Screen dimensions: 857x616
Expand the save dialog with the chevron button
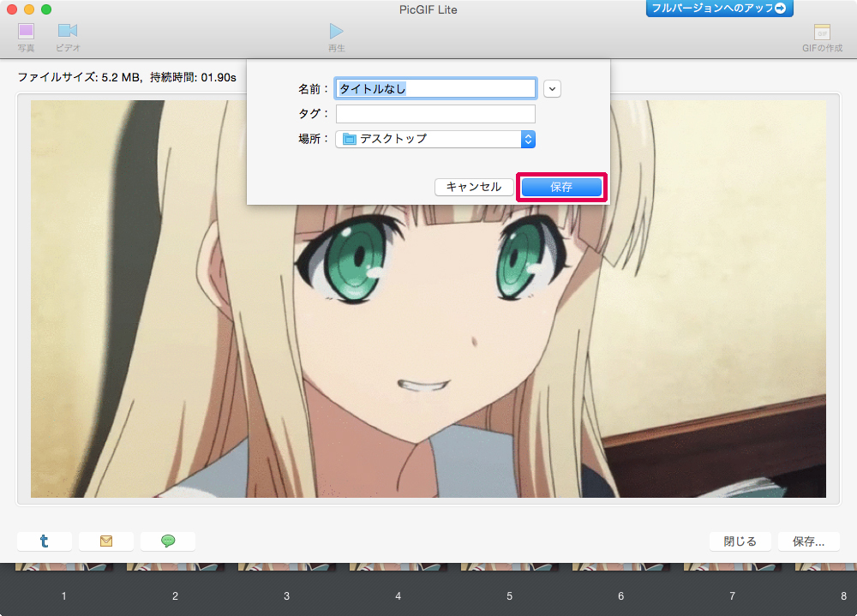(552, 88)
